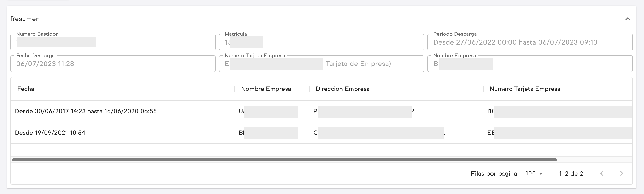
Task: Click the Resumen section title
Action: (25, 19)
